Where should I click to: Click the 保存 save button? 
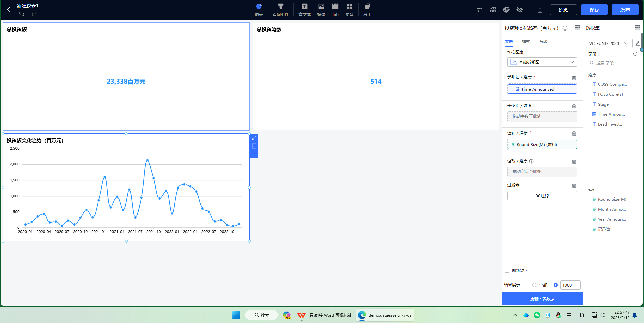(594, 10)
